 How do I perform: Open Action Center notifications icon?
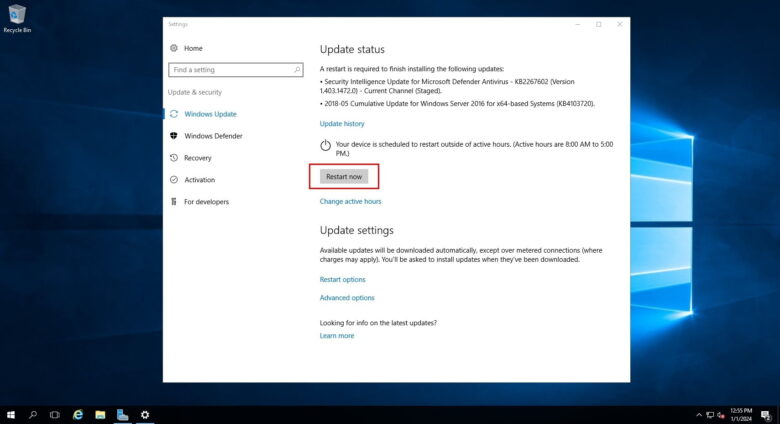pos(766,415)
